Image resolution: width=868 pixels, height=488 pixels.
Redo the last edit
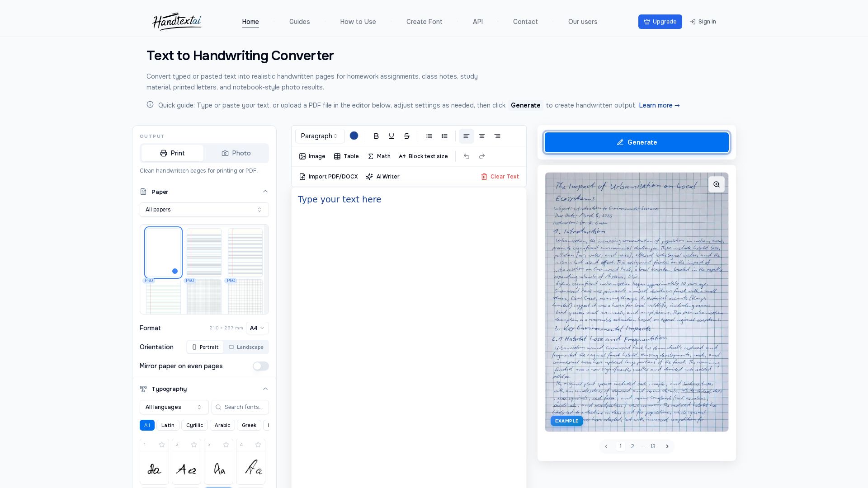click(482, 156)
